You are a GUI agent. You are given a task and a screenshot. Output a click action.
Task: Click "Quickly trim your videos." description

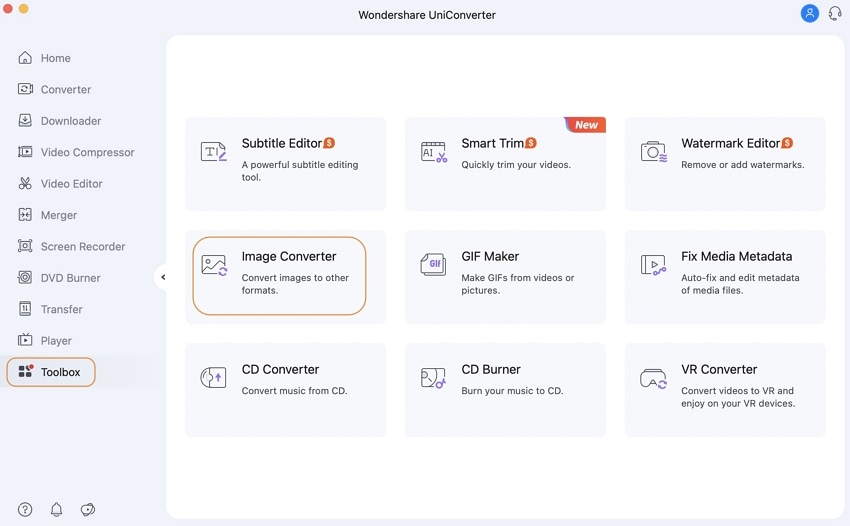(x=516, y=165)
